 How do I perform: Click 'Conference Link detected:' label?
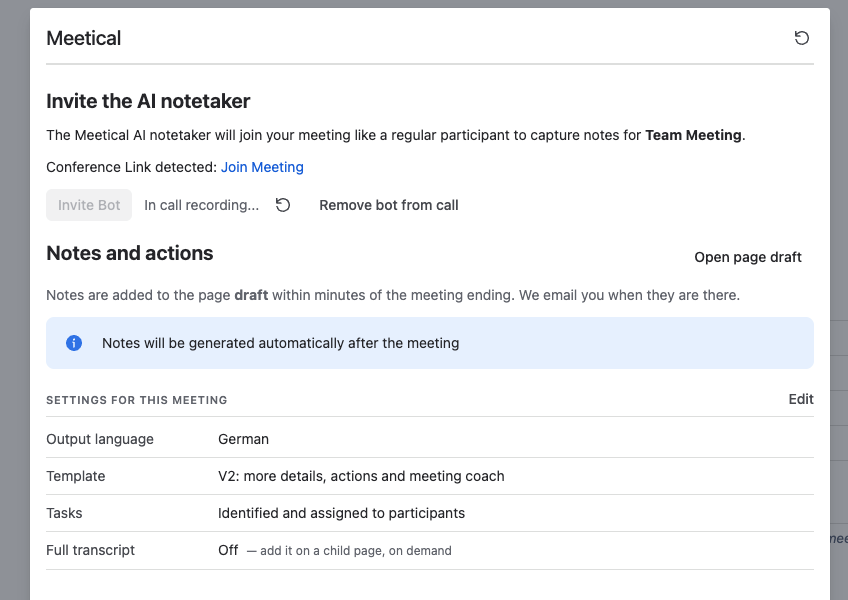131,167
